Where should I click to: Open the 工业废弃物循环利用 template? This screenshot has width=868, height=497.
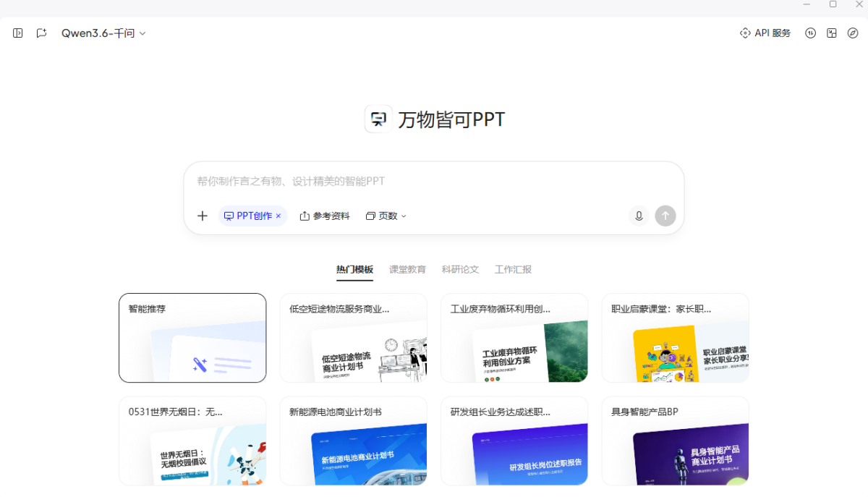[x=514, y=338]
